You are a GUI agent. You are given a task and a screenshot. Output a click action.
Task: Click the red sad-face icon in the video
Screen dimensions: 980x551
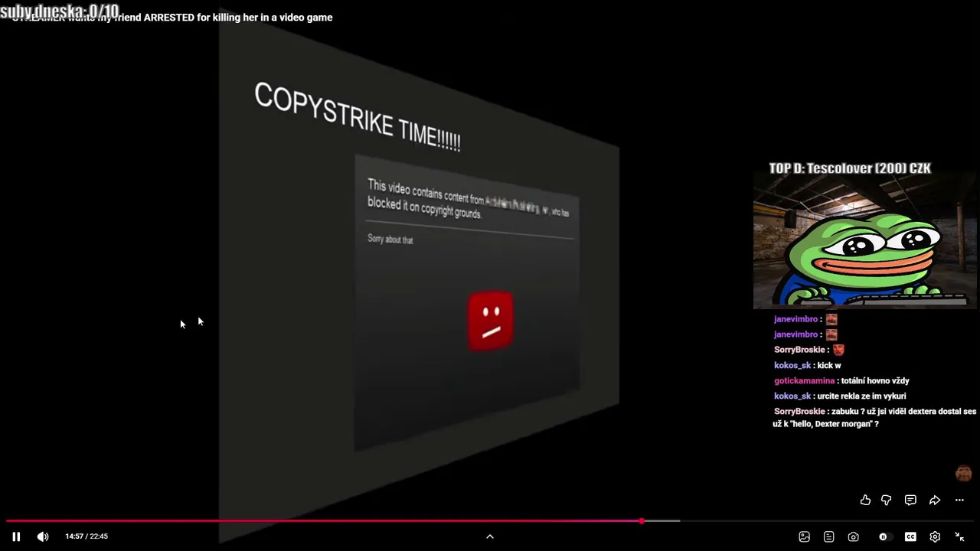click(491, 321)
